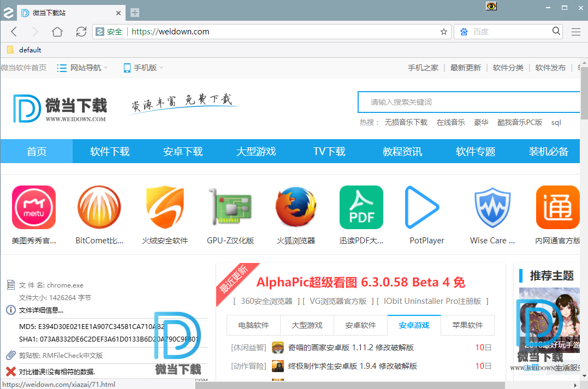Open the default bookmarks folder
The height and width of the screenshot is (389, 588).
click(x=24, y=50)
